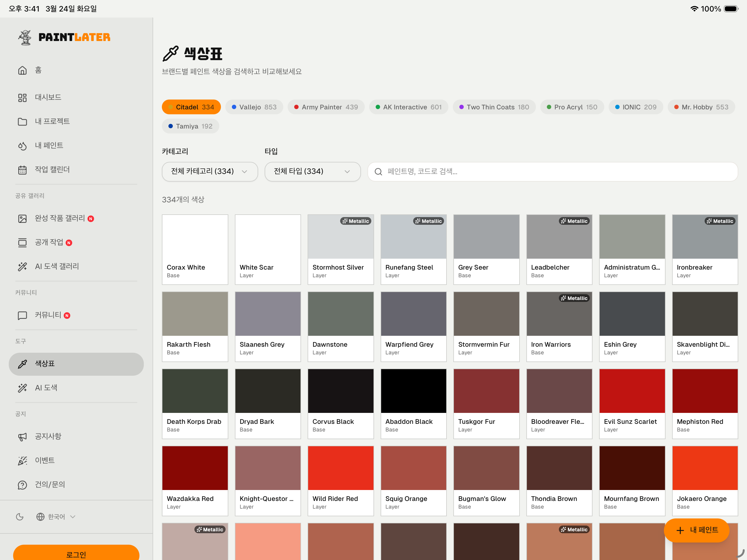This screenshot has height=560, width=747.
Task: Select the IONIC 209 brand filter
Action: point(635,107)
